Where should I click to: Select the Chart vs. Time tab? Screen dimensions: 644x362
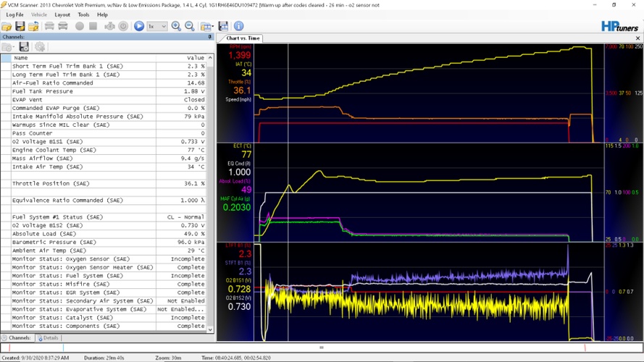tap(243, 38)
